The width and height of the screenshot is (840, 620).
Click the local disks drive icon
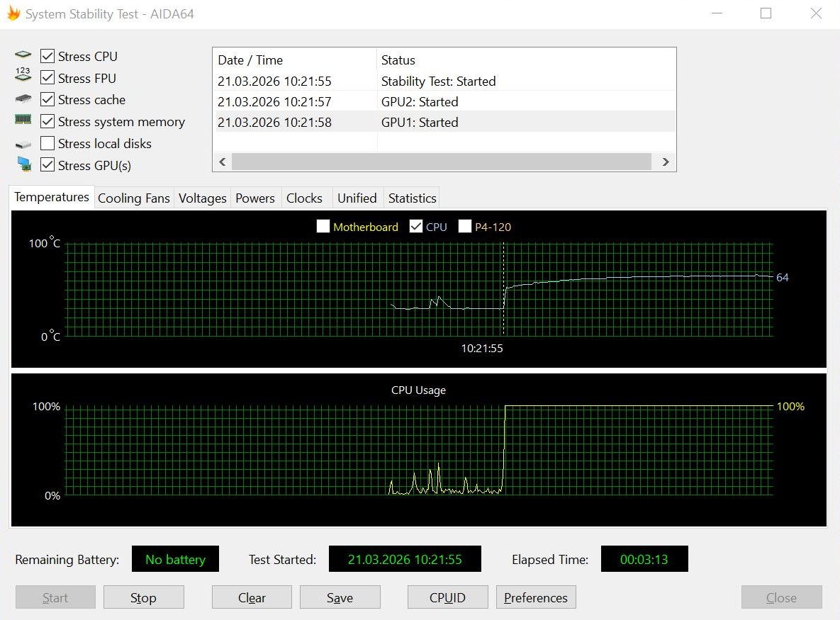coord(23,144)
